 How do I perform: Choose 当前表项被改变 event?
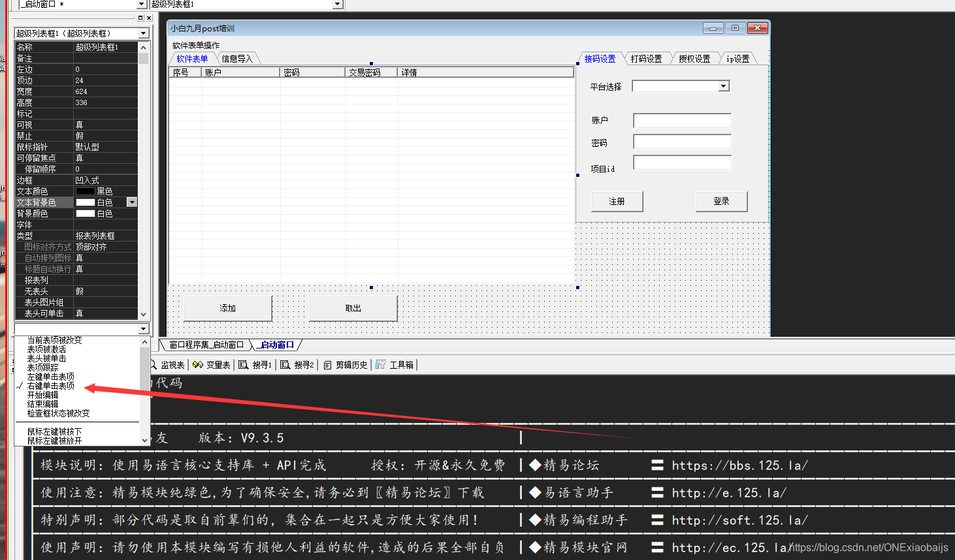coord(55,340)
